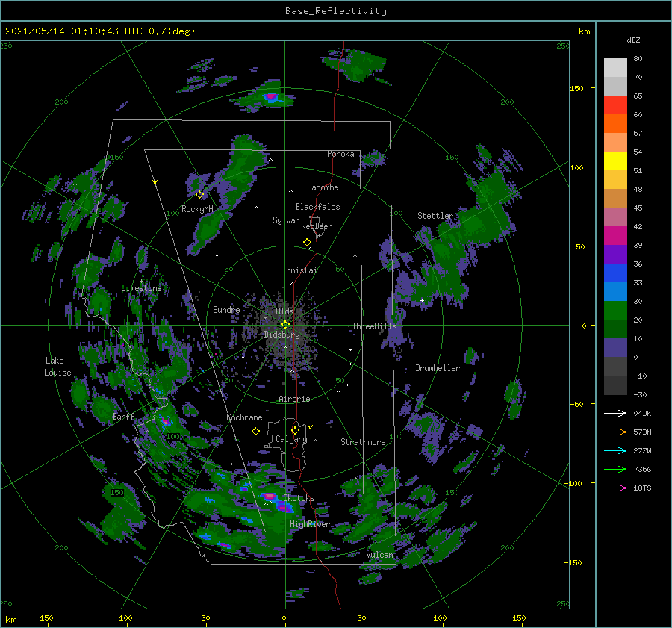Click the yellow radar-site diamond between Olds and Didsbury
Viewport: 672px width, 628px height.
[285, 325]
